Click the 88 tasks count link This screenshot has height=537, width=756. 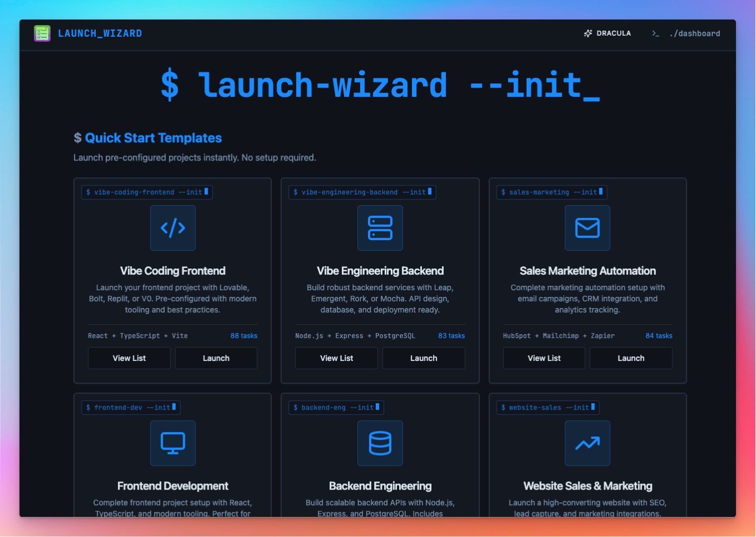(x=244, y=336)
